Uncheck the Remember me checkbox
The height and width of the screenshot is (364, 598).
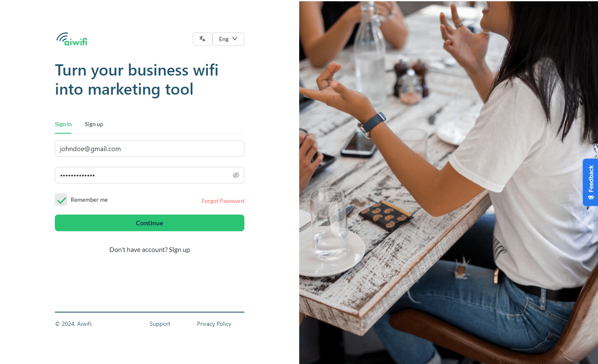(61, 200)
